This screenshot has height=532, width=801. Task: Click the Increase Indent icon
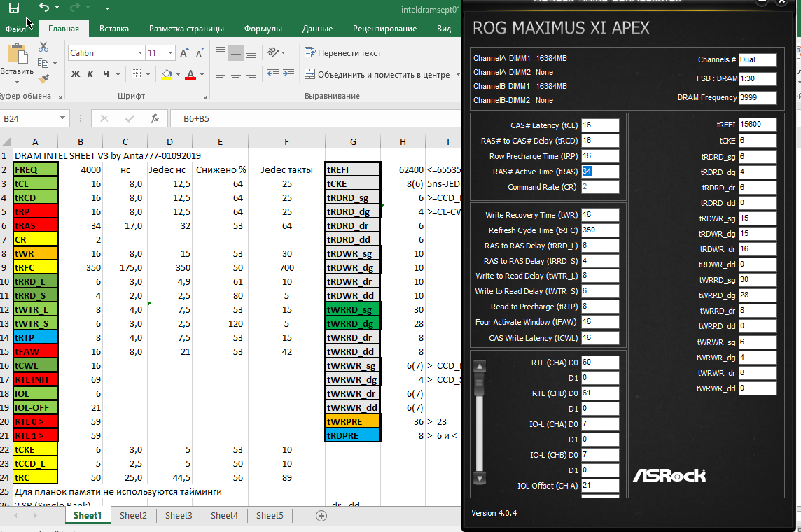point(288,74)
